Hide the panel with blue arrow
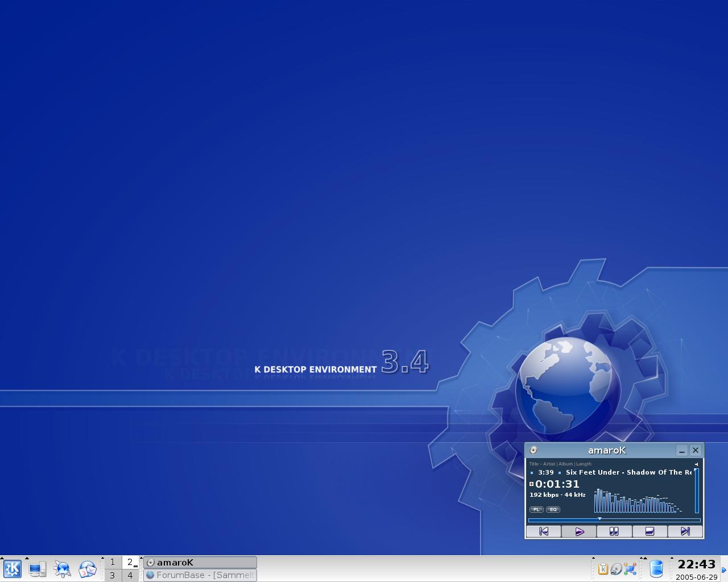Screen dimensions: 728x582 click(x=724, y=569)
